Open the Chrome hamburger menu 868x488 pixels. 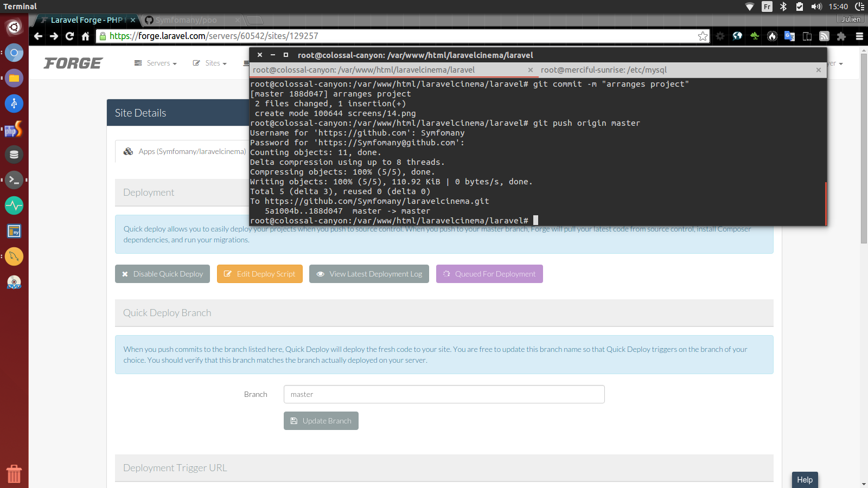point(859,36)
